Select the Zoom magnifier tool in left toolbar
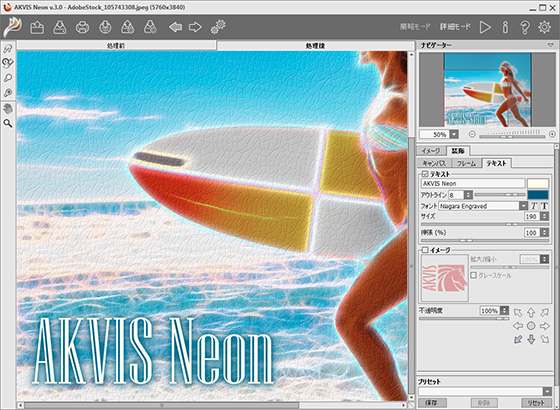Image resolution: width=560 pixels, height=410 pixels. 8,124
